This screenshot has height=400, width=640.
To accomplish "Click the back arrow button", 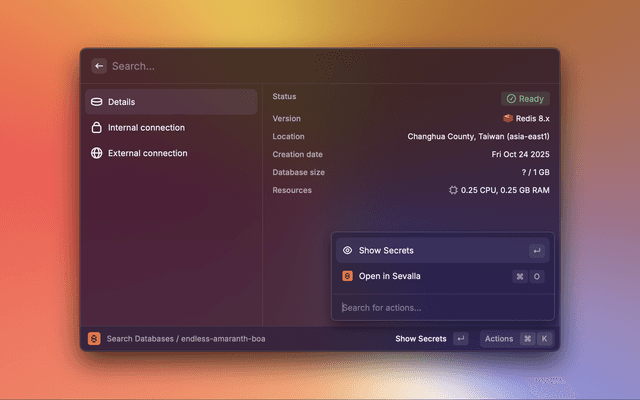I will coord(99,66).
